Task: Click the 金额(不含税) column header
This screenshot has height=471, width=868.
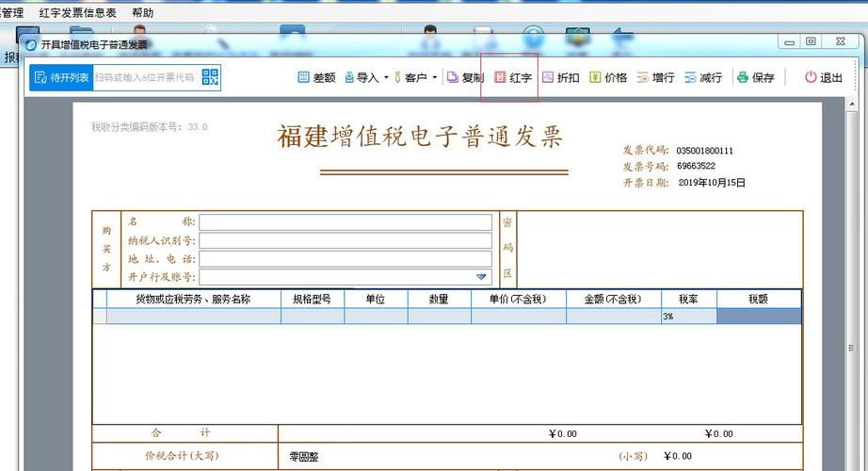Action: tap(614, 300)
